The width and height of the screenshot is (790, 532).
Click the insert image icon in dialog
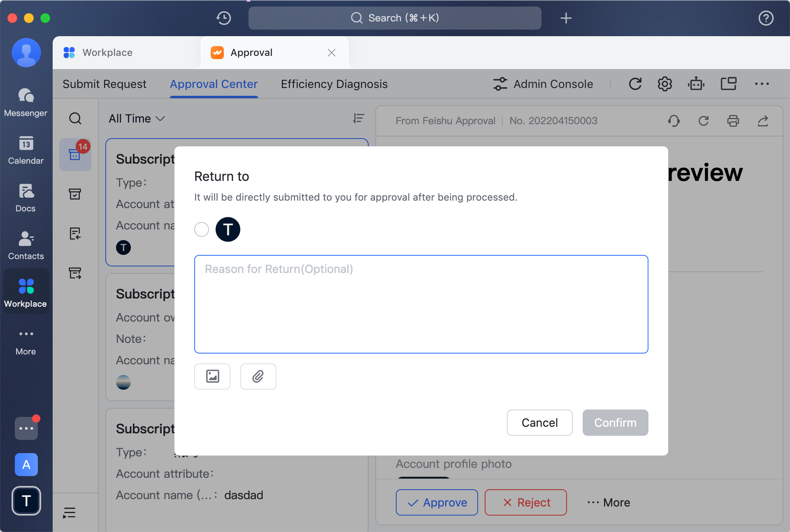[x=212, y=376]
